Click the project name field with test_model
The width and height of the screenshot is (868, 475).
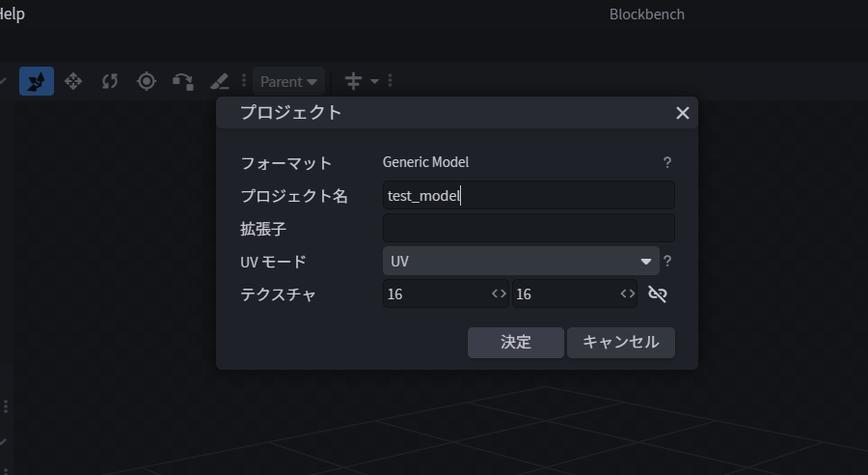(529, 196)
